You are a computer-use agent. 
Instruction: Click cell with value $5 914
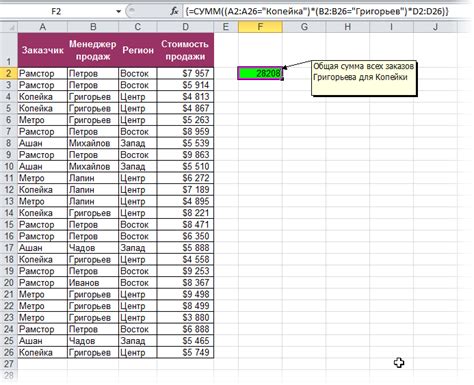[185, 85]
